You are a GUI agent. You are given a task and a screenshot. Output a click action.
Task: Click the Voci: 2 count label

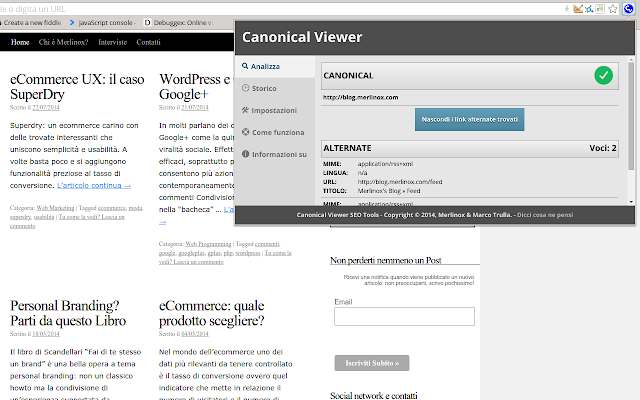(x=602, y=148)
